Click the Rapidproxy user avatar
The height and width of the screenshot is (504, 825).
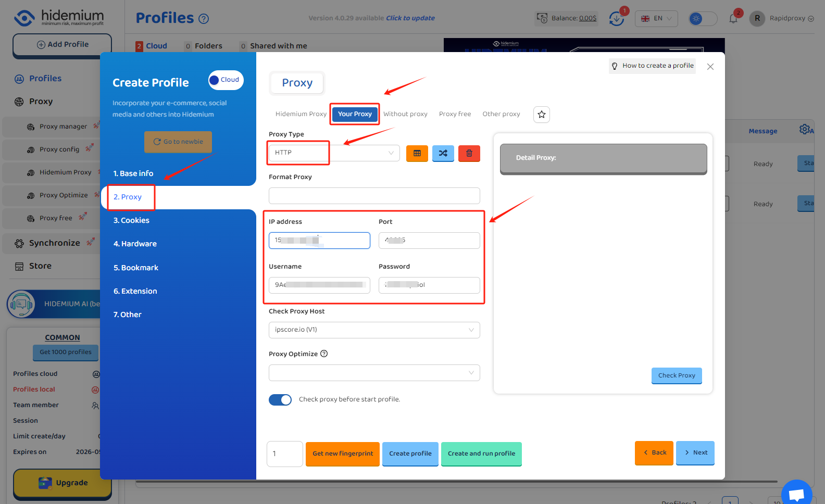tap(757, 18)
